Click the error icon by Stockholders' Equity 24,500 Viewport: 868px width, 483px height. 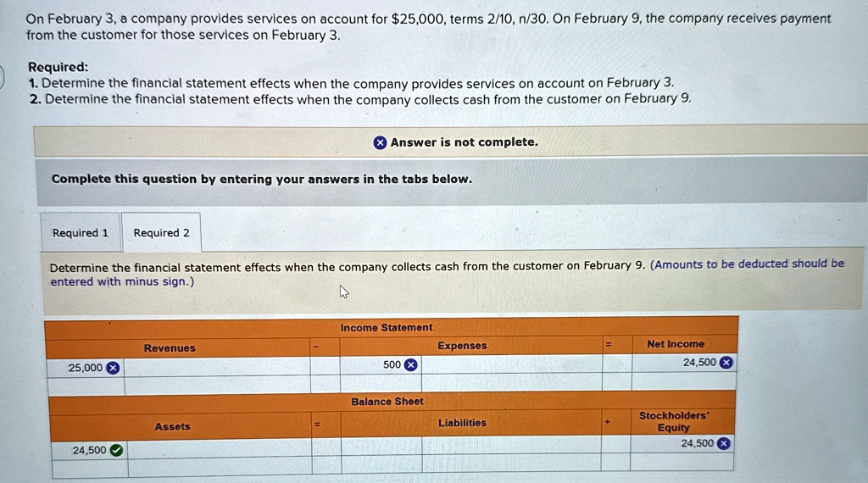click(x=724, y=443)
